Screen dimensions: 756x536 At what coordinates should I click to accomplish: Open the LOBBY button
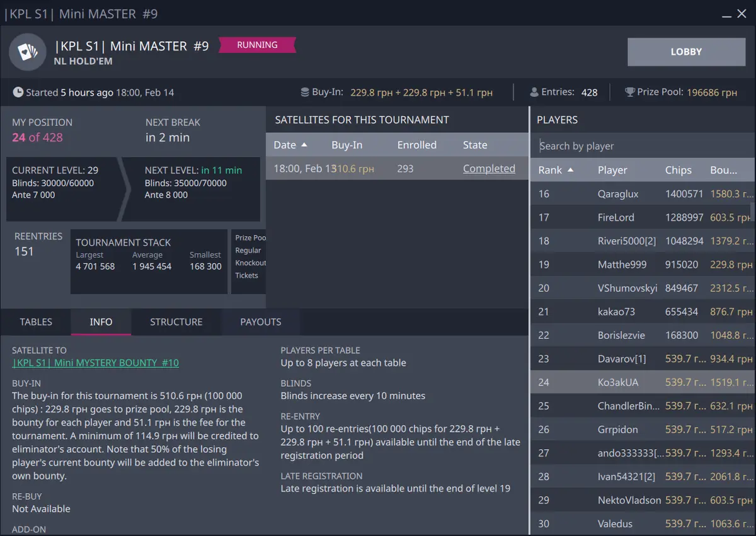point(686,52)
